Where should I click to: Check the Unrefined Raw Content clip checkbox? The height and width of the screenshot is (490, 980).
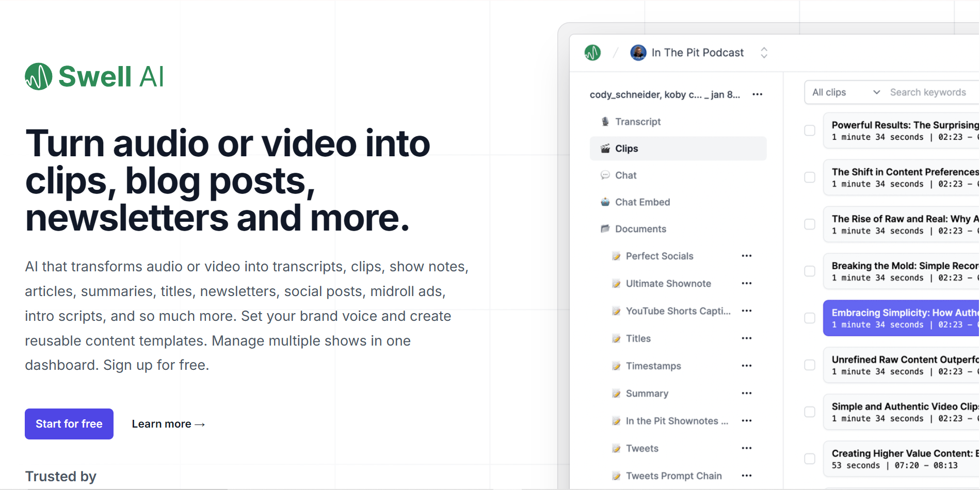pyautogui.click(x=810, y=365)
